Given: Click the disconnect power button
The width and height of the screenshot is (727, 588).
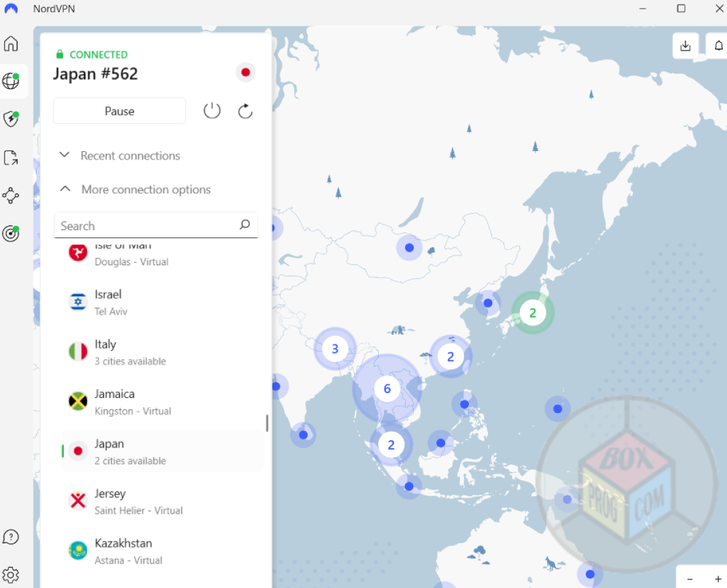Looking at the screenshot, I should pyautogui.click(x=212, y=111).
